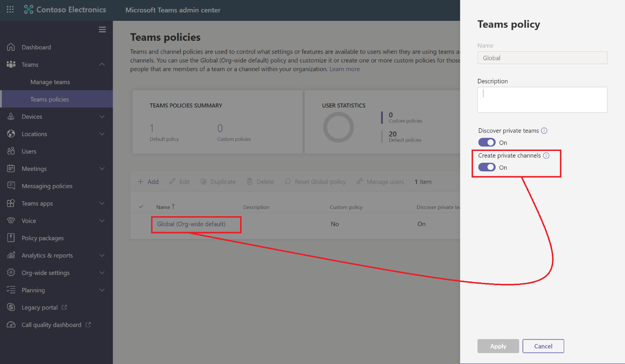Viewport: 625px width, 364px height.
Task: Click the info icon next to Create private channels
Action: [546, 155]
